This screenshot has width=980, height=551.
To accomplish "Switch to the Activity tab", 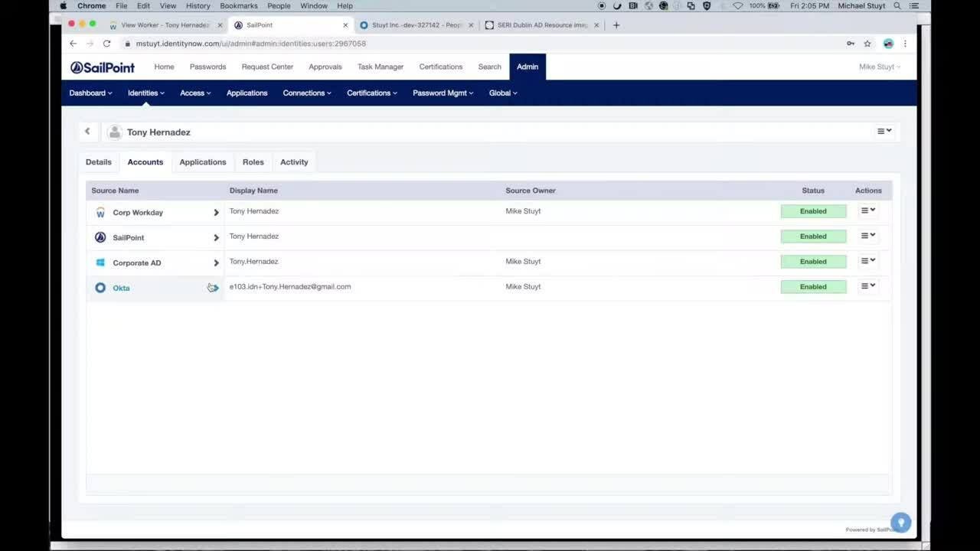I will click(x=294, y=162).
